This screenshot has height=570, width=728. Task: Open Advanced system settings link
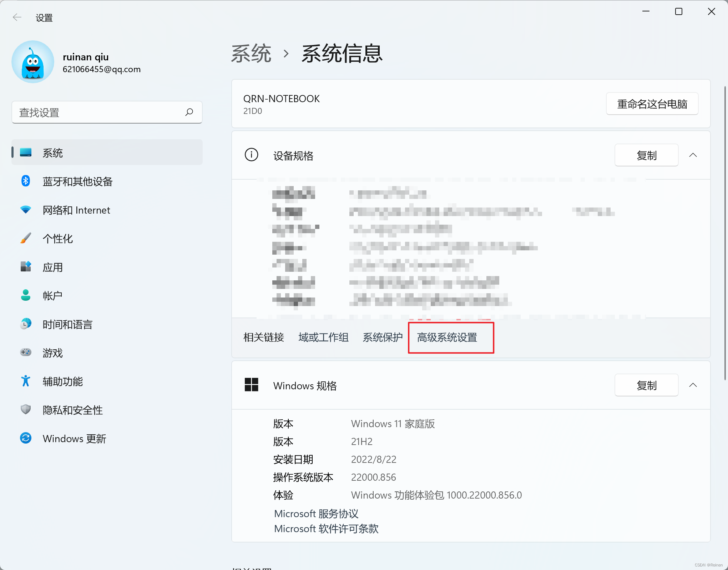point(447,337)
